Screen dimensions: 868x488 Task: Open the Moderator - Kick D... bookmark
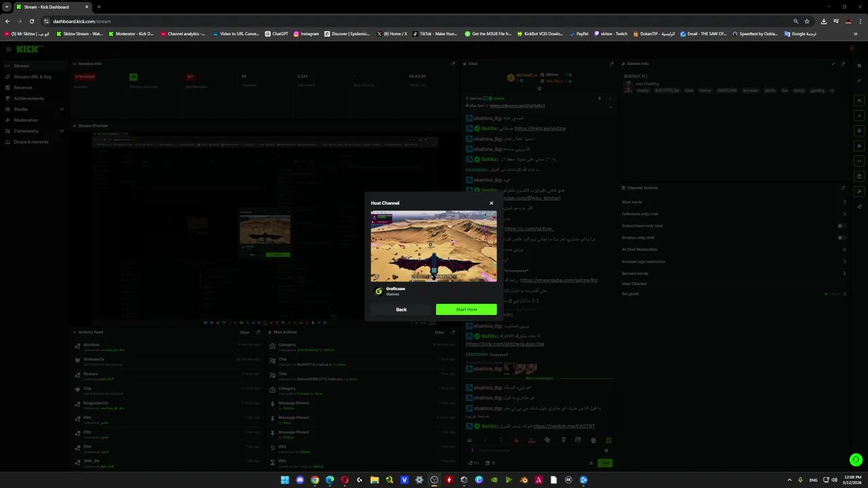[131, 33]
